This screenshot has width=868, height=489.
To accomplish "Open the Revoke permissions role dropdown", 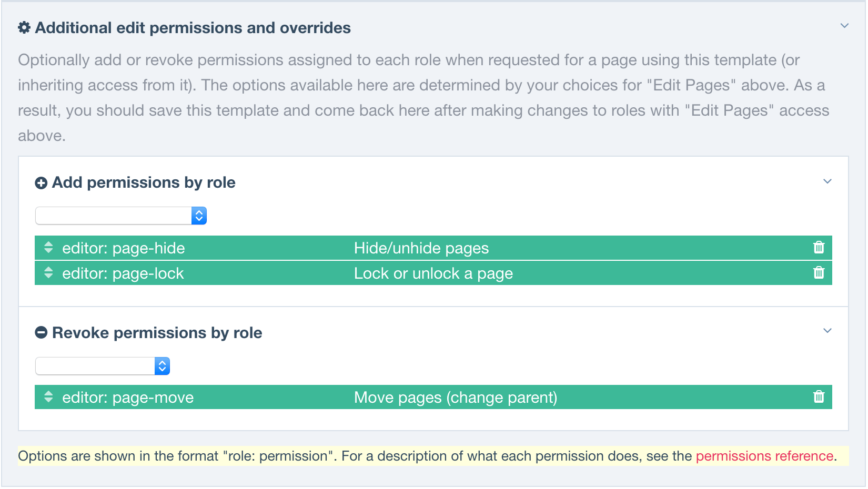I will tap(103, 366).
